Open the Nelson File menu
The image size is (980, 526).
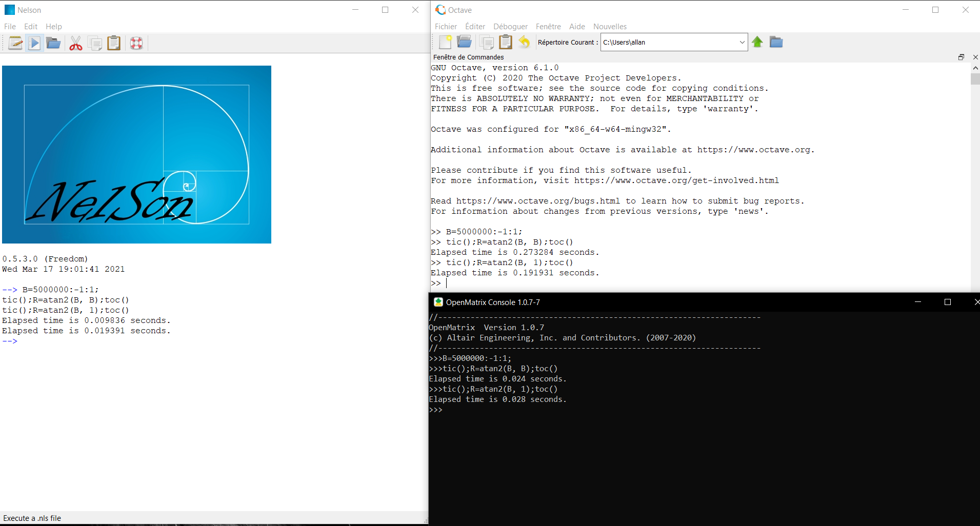tap(10, 27)
